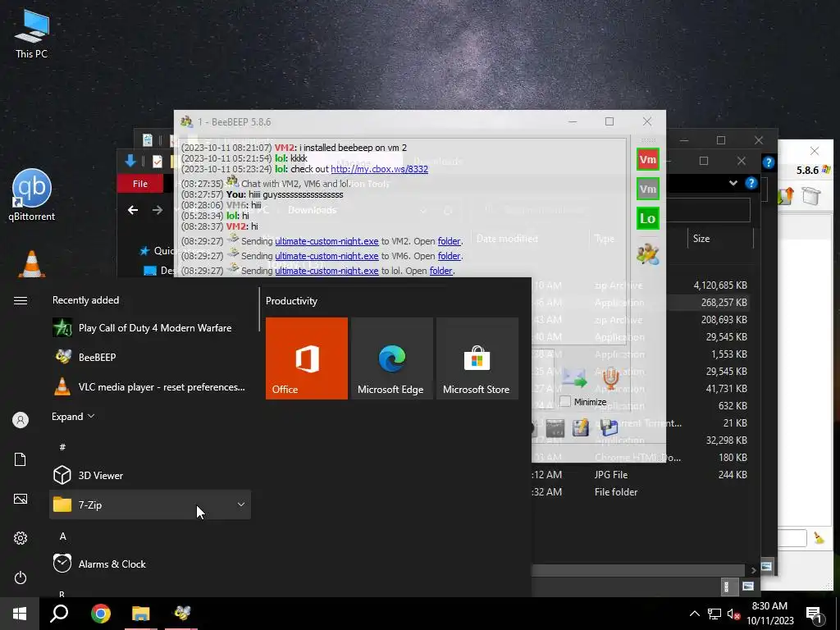This screenshot has width=840, height=630.
Task: Click the user account icon in Start menu
Action: (21, 420)
